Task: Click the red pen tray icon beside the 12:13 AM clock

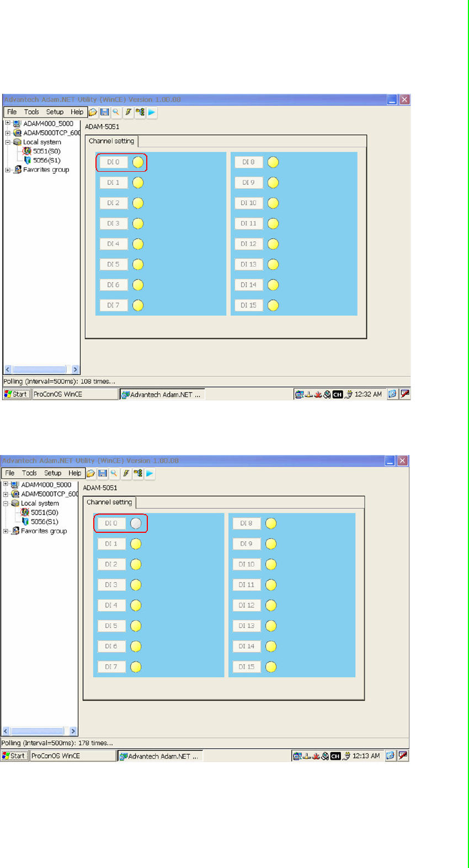Action: [403, 756]
